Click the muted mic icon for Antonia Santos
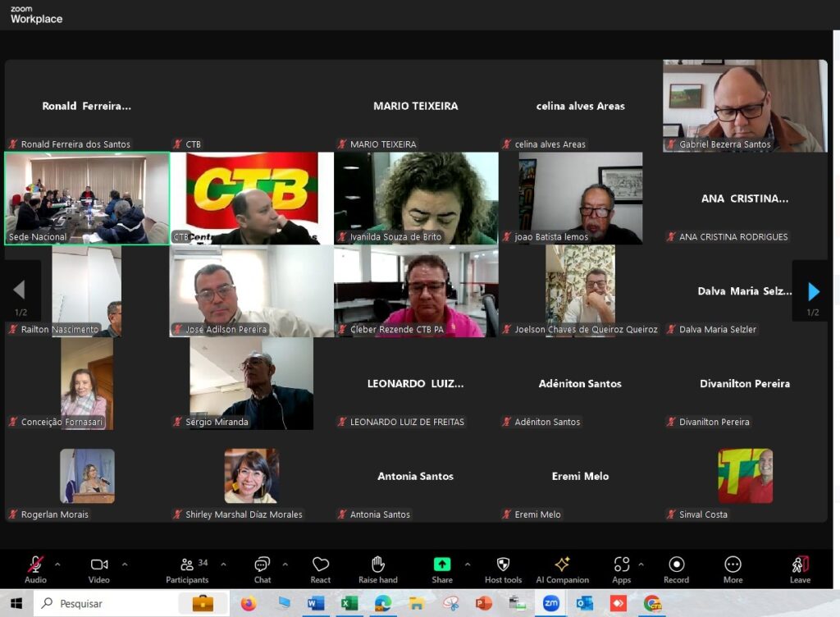The image size is (840, 617). 342,514
